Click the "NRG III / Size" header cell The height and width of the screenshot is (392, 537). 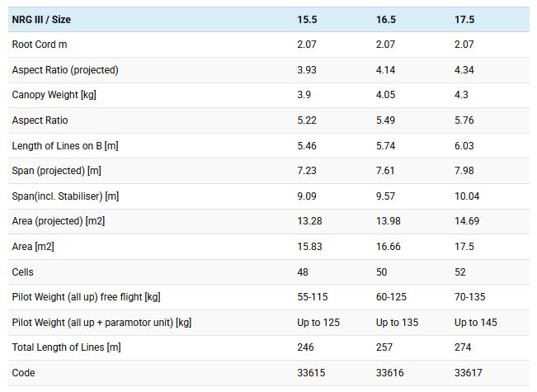[41, 20]
